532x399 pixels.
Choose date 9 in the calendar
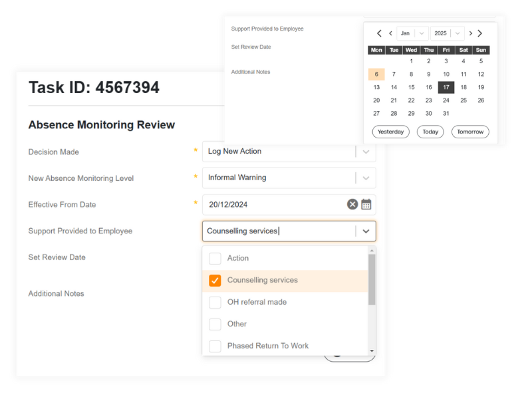[x=428, y=74]
